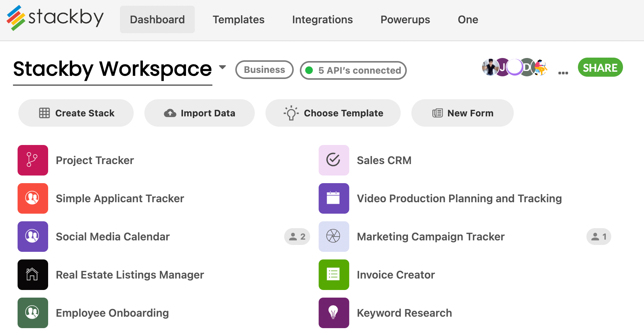Image resolution: width=644 pixels, height=335 pixels.
Task: Expand the Stackby Workspace dropdown arrow
Action: 222,67
